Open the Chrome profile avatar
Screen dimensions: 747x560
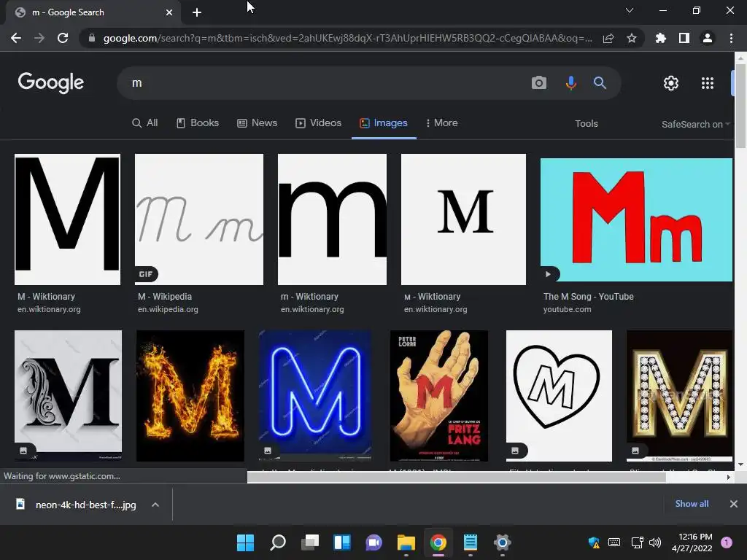708,38
